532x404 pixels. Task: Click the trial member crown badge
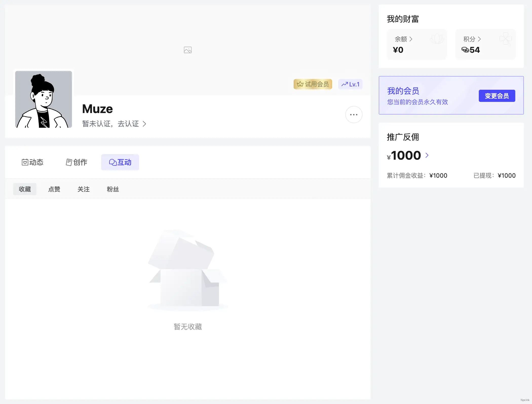coord(313,84)
